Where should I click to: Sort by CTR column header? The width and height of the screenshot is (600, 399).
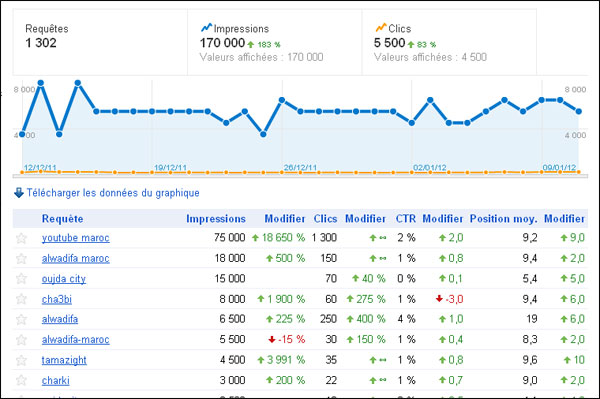point(406,219)
